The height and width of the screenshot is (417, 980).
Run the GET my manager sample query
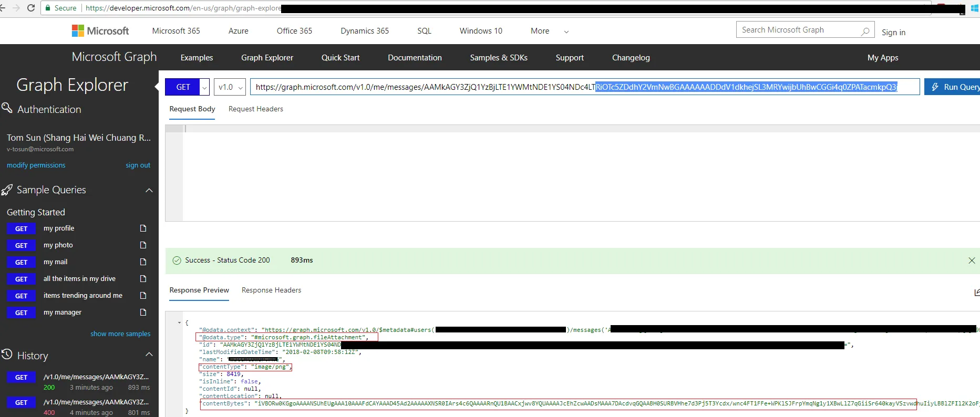[x=22, y=312]
